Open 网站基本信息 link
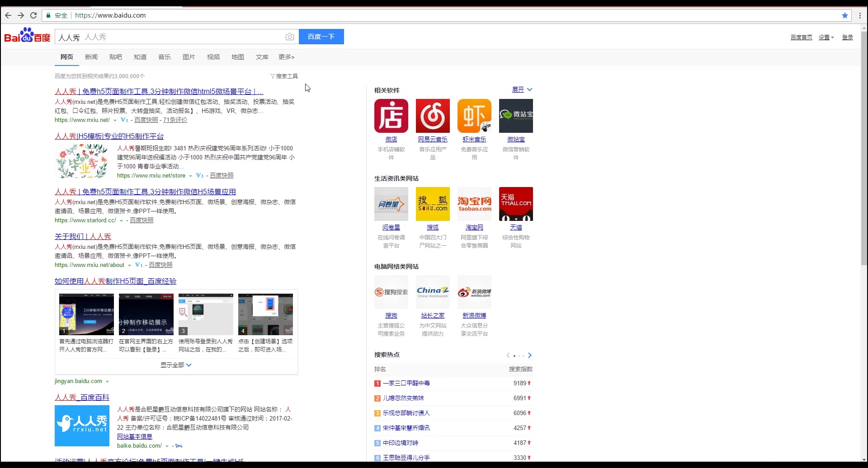 (135, 436)
